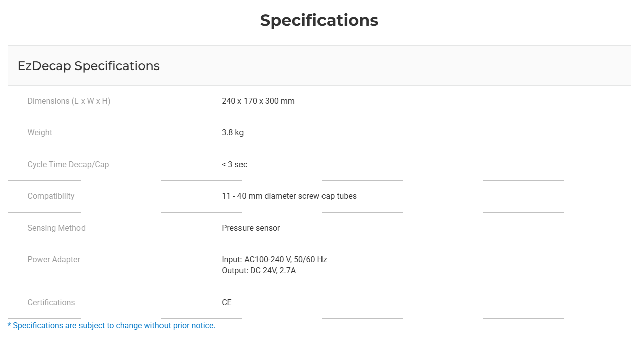This screenshot has height=346, width=644.
Task: Click the word EzDecap in section title
Action: [44, 66]
